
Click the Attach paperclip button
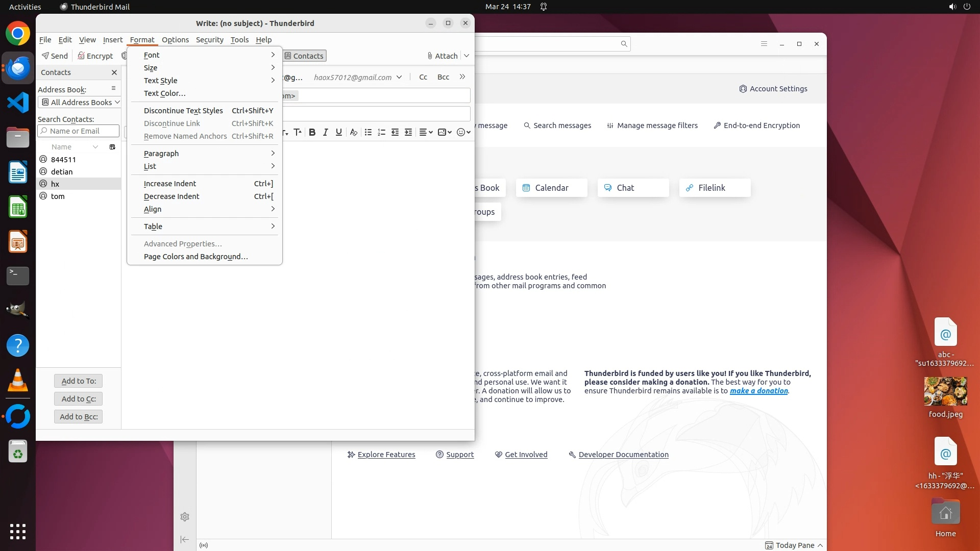pos(442,56)
